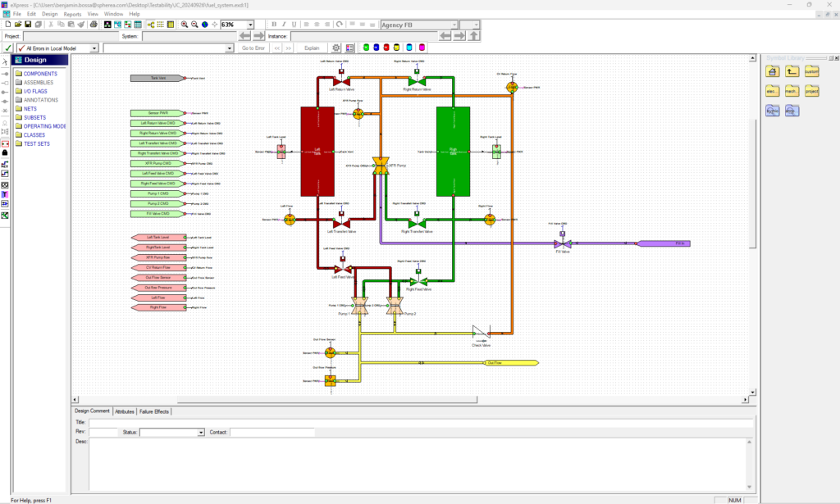840x504 pixels.
Task: Go up one level in Symbol Library
Action: pyautogui.click(x=792, y=71)
